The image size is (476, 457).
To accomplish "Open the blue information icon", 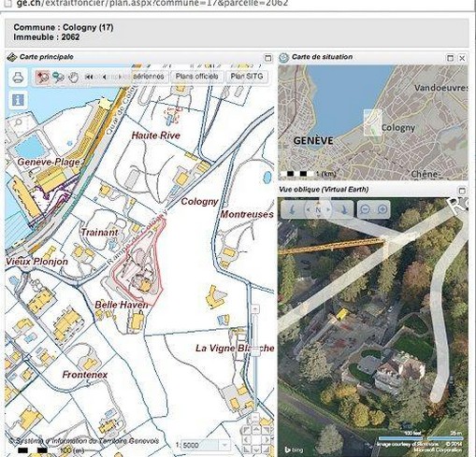I will tap(18, 100).
